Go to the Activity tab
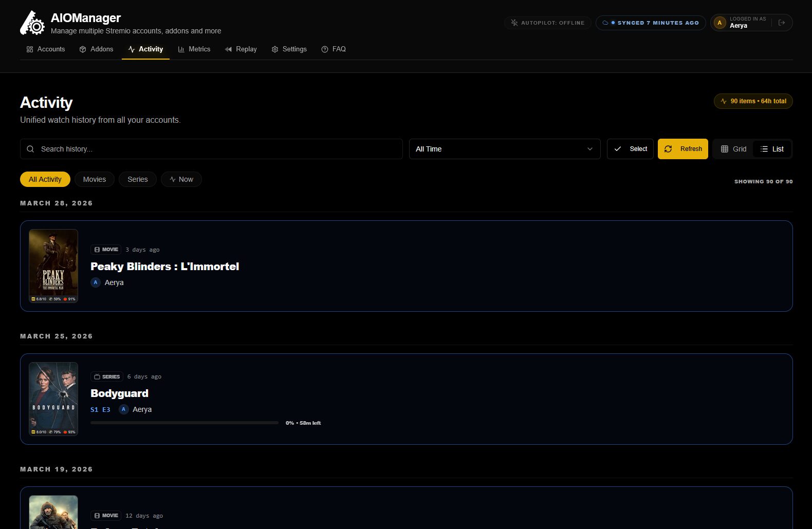 [x=145, y=49]
